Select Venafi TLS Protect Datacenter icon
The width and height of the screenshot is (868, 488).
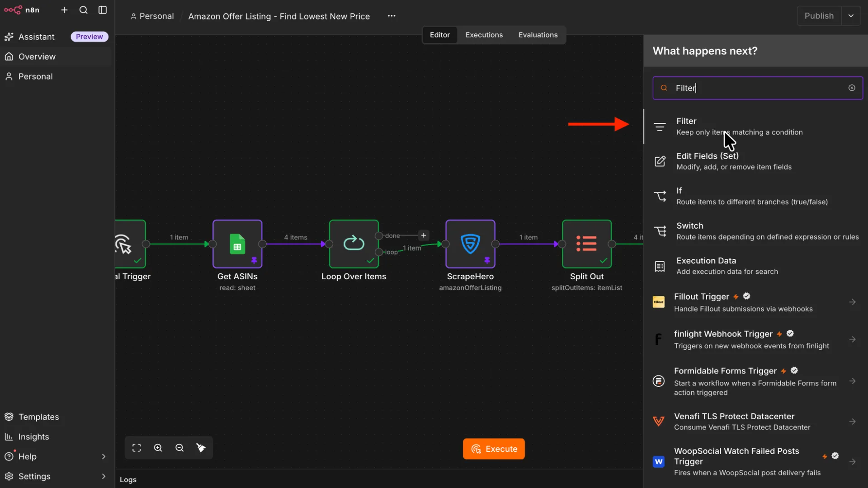(659, 422)
